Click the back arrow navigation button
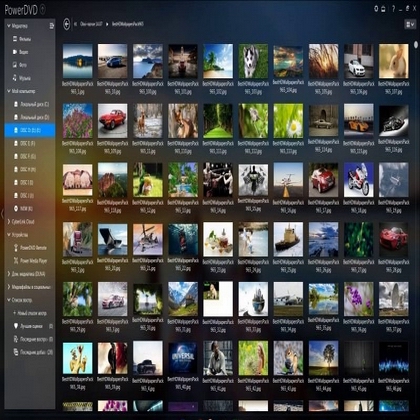 (x=67, y=24)
